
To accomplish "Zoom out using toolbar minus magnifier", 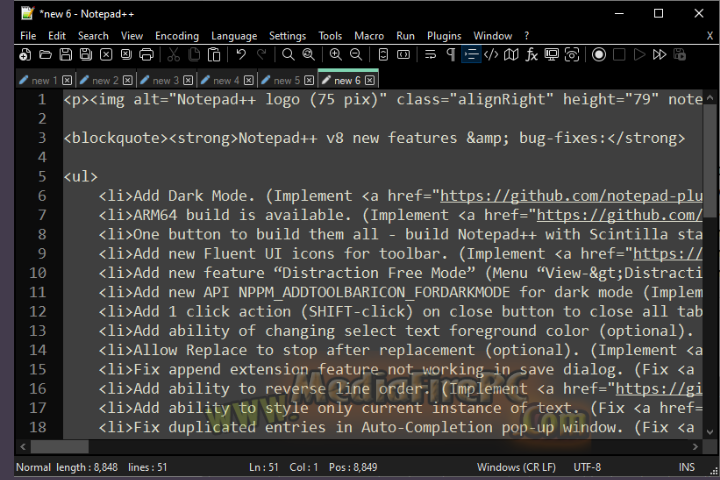I will pyautogui.click(x=356, y=55).
